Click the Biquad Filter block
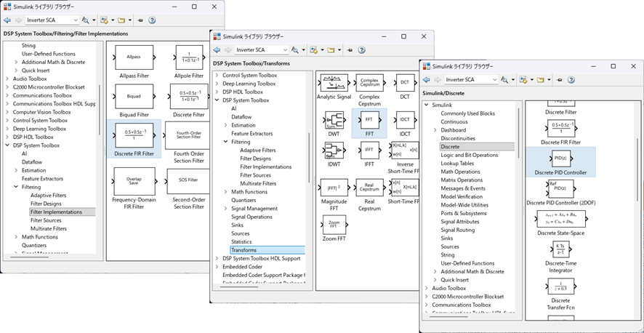 pos(134,96)
